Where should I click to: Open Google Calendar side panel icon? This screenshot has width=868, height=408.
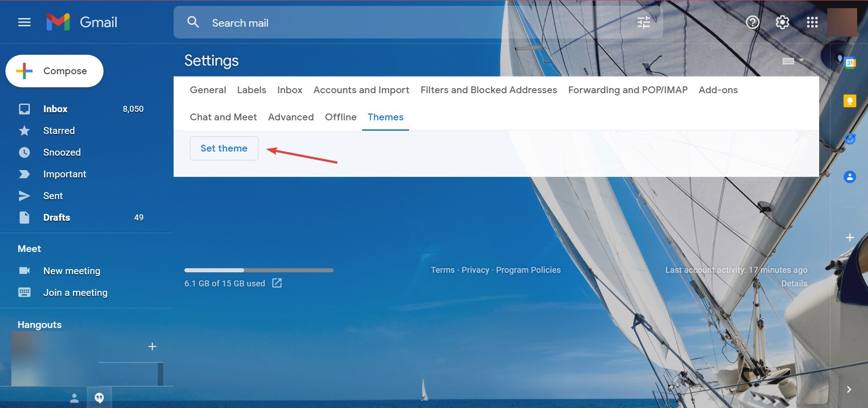(850, 63)
